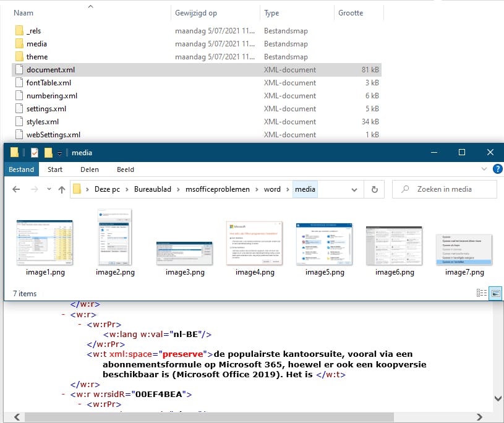Viewport: 504px width, 423px height.
Task: Sort files by Gewijzigd op column header
Action: [x=195, y=13]
